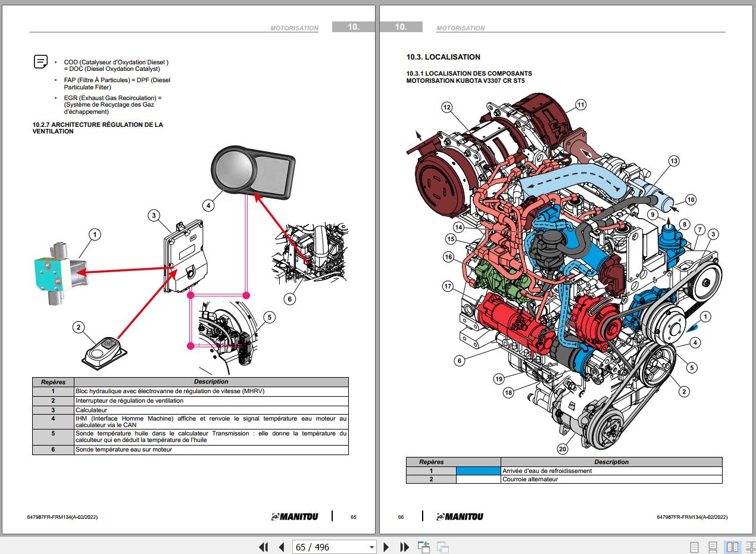This screenshot has width=756, height=554.
Task: Click 'FAP (Filtre À Particules)' bullet text
Action: pyautogui.click(x=117, y=83)
